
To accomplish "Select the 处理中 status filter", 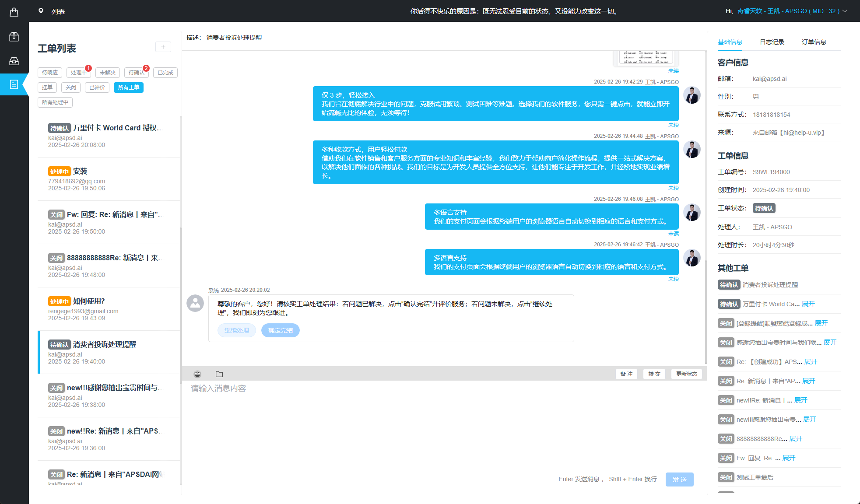I will click(78, 72).
